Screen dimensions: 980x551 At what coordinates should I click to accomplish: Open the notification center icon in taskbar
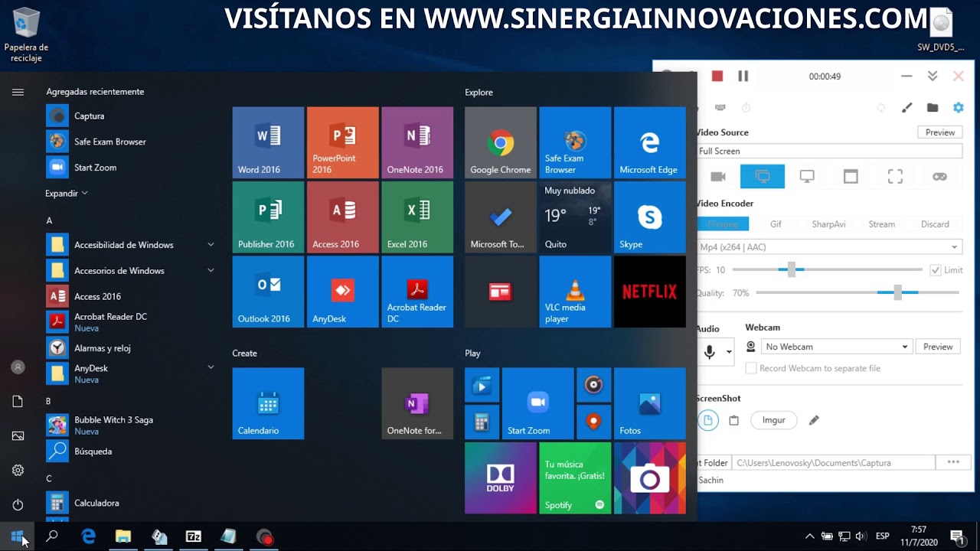tap(957, 536)
